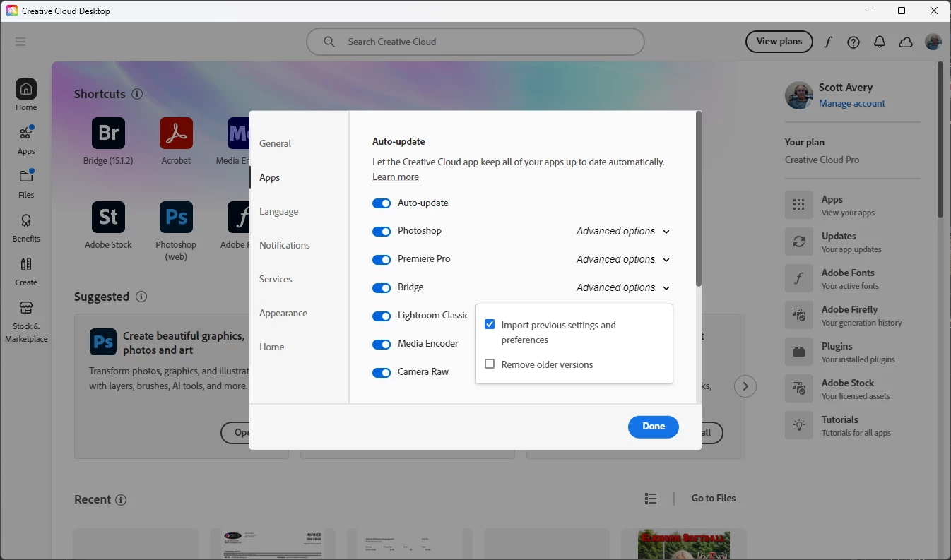Open the Stock & Marketplace sidebar icon

point(26,308)
